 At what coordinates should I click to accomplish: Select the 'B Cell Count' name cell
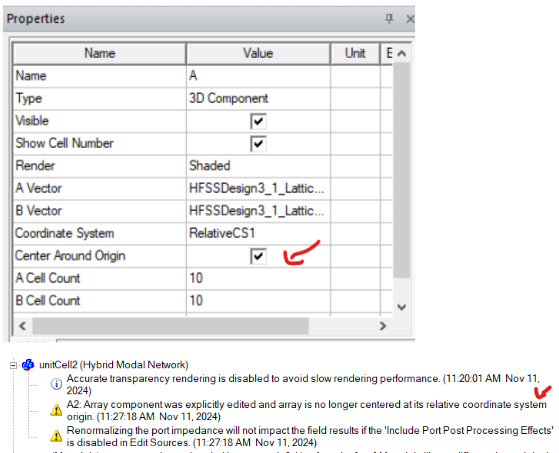99,300
